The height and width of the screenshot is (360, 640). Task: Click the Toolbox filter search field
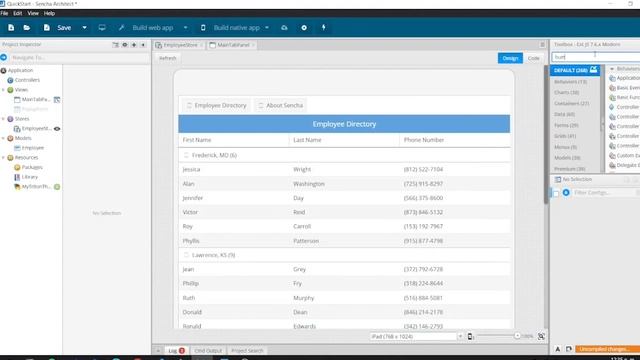[x=596, y=57]
